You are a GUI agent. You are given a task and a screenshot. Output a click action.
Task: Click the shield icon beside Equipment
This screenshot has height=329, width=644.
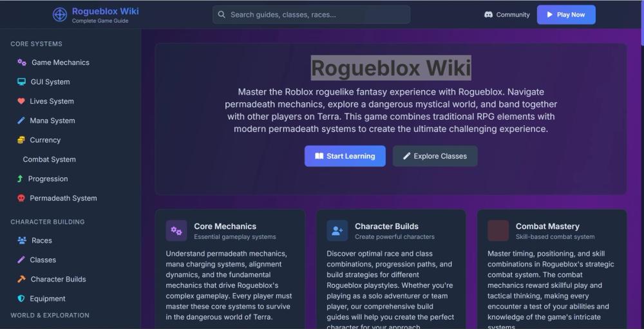(21, 299)
